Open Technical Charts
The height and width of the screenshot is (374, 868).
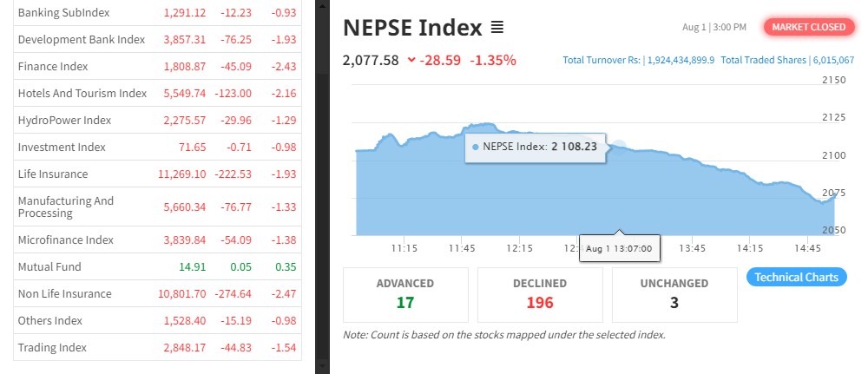point(796,277)
